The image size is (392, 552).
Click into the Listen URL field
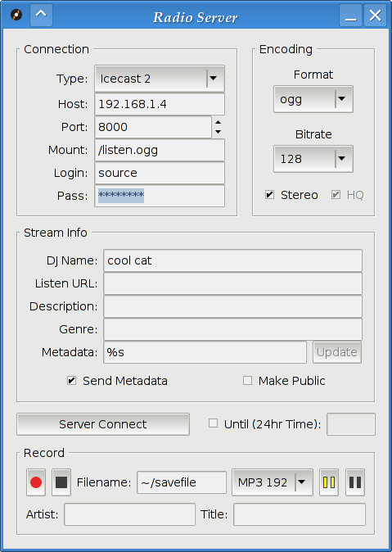pyautogui.click(x=232, y=283)
